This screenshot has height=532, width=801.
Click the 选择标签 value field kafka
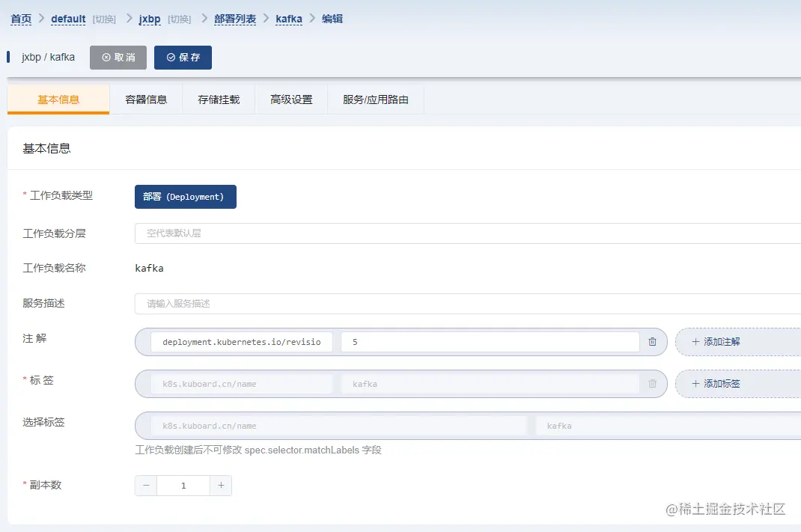pyautogui.click(x=668, y=426)
